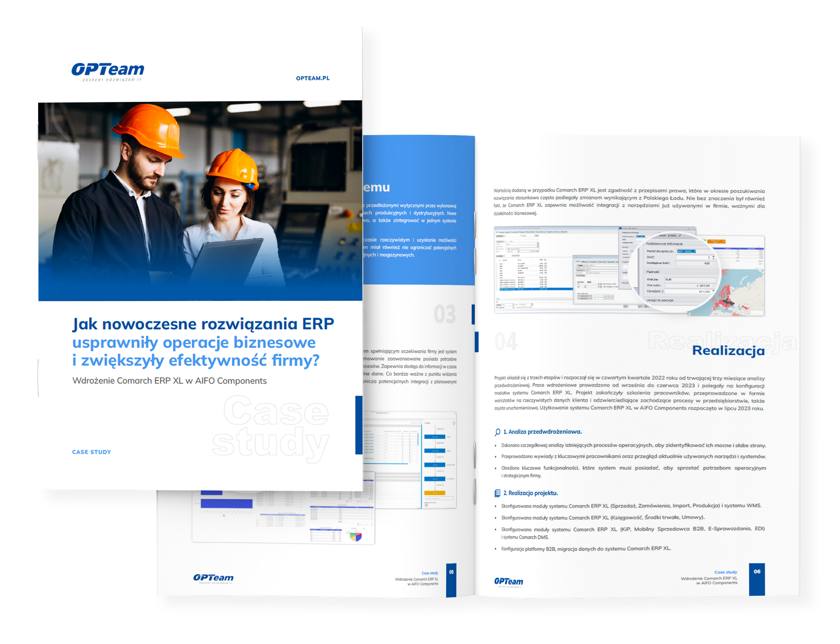Click the magnifier icon beside Analiza przedwdrożeniowa

(497, 432)
